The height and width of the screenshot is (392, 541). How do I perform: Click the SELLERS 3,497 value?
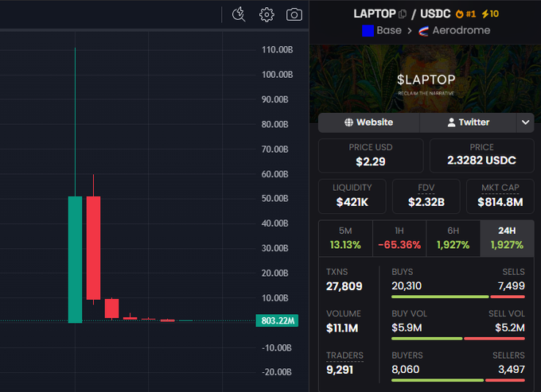pyautogui.click(x=512, y=369)
